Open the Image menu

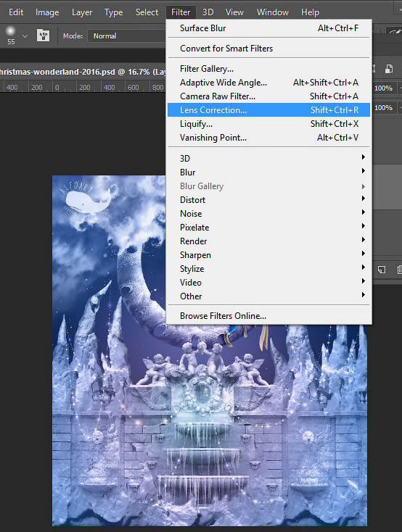pos(47,12)
